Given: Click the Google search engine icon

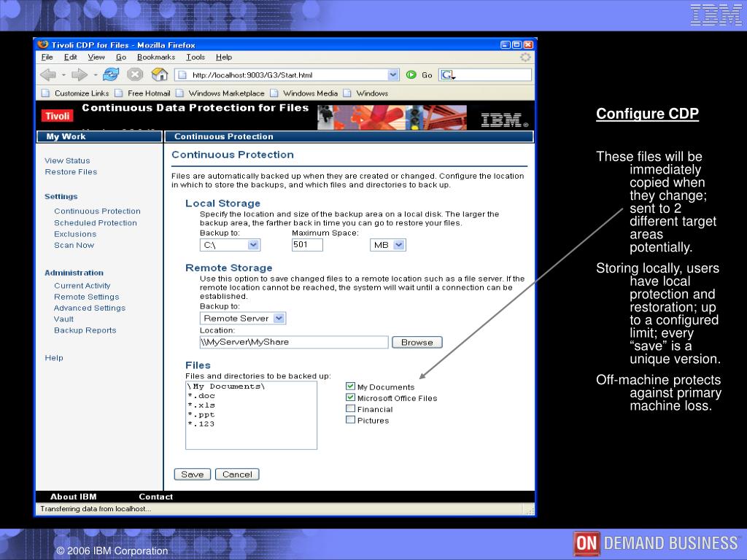Looking at the screenshot, I should pyautogui.click(x=447, y=75).
